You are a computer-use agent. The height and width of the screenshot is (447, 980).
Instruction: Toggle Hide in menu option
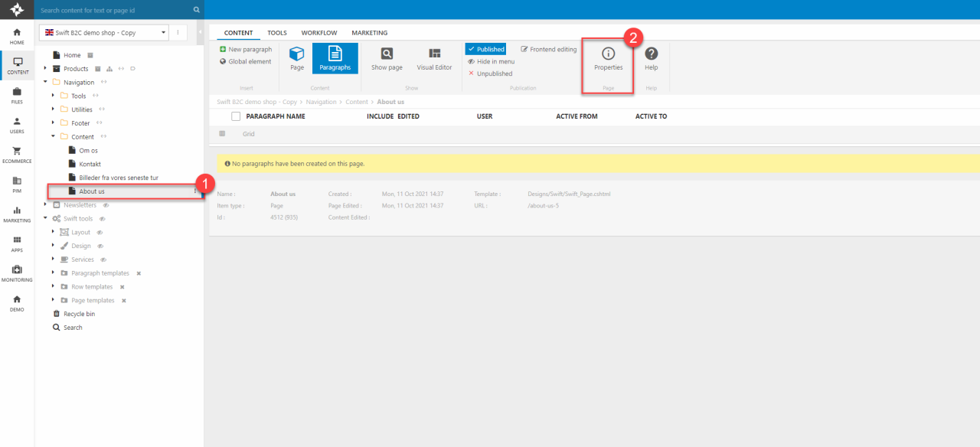click(491, 61)
